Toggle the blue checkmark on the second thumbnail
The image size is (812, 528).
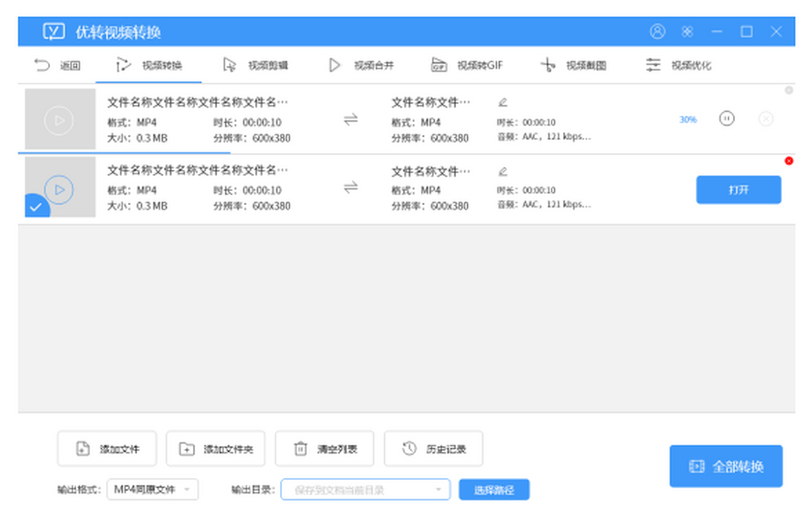[x=37, y=207]
